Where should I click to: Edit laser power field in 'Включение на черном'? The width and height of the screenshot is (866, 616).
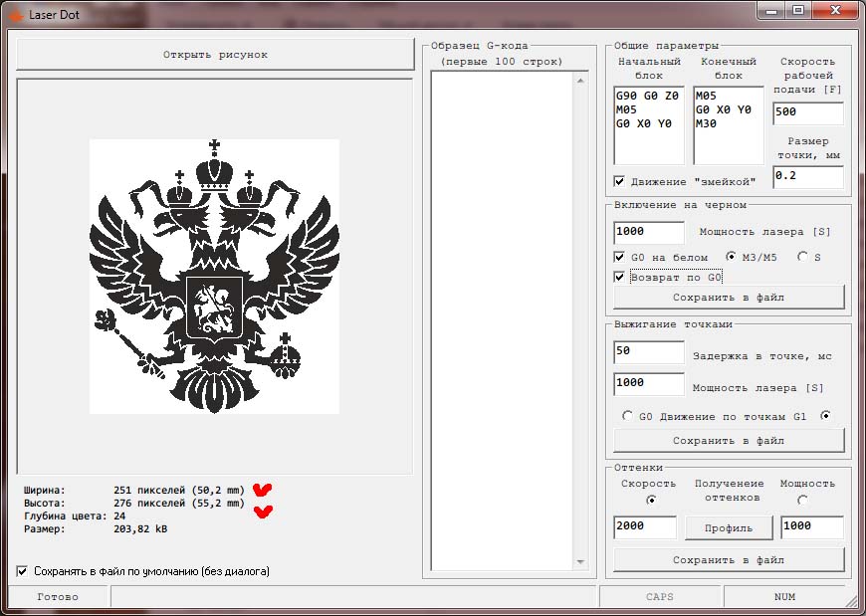[x=649, y=233]
